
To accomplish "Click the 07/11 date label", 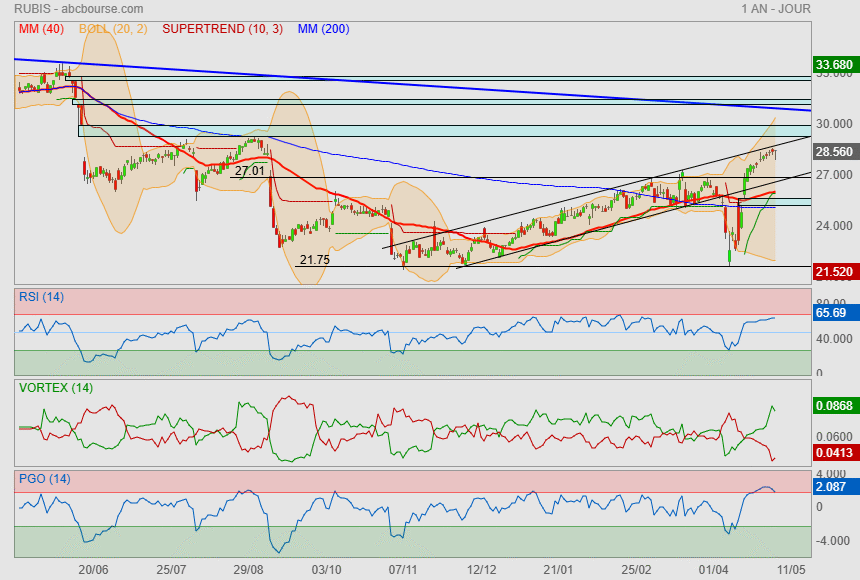I will point(403,570).
